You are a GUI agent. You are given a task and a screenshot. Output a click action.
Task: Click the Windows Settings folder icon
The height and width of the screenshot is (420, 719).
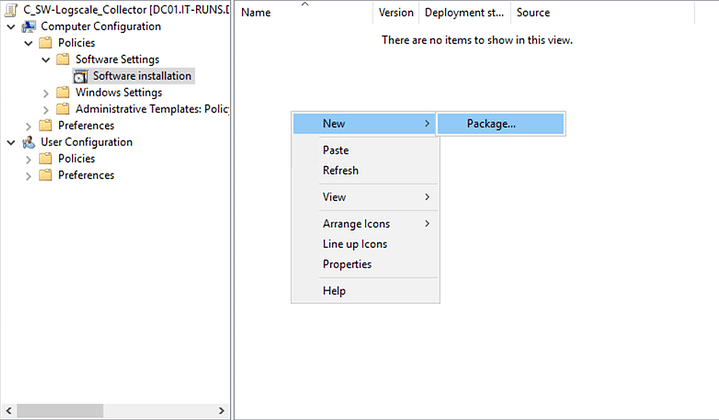(x=63, y=93)
